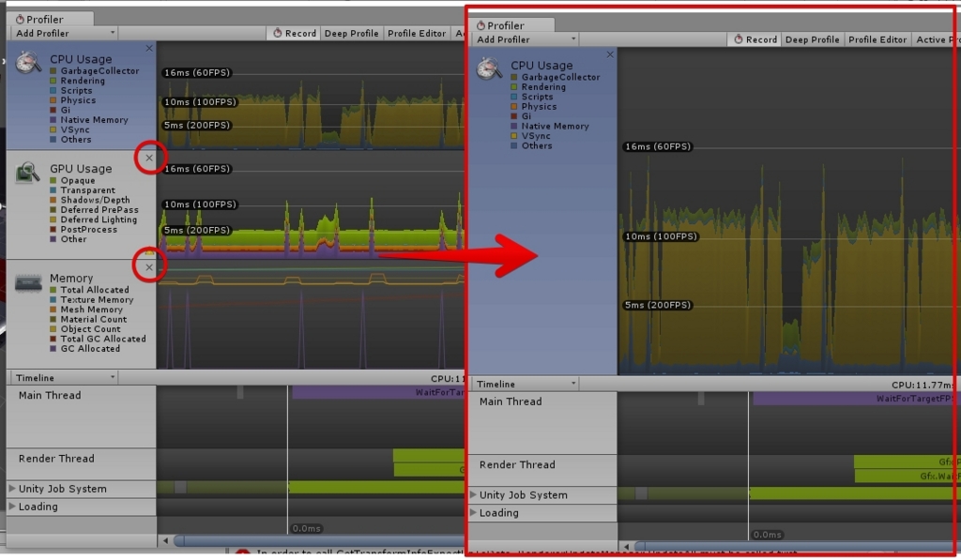Screen dimensions: 961x560
Task: Select Main Thread row in left timeline
Action: 81,416
